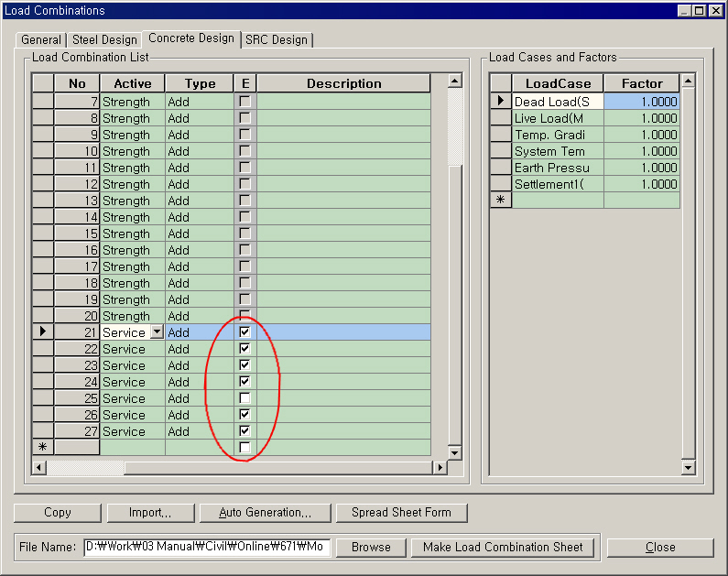Open the Import dialog button
728x576 pixels.
[x=150, y=513]
